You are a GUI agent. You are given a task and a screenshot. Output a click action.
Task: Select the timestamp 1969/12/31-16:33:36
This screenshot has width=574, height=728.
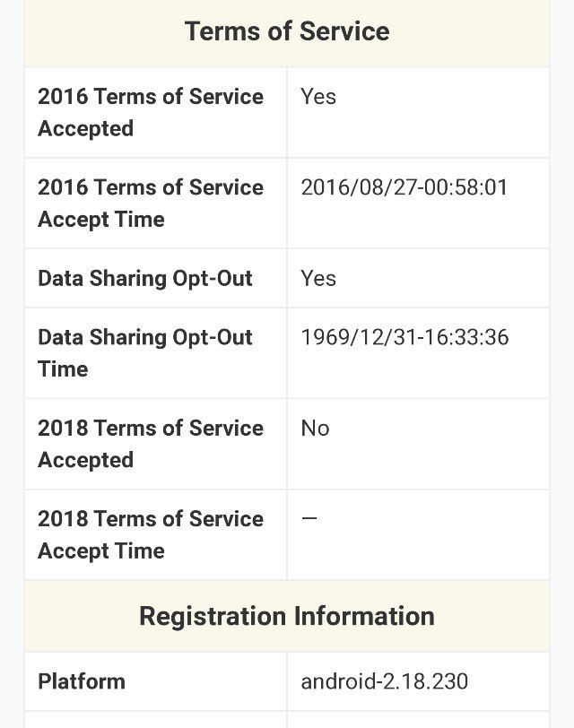(x=404, y=337)
